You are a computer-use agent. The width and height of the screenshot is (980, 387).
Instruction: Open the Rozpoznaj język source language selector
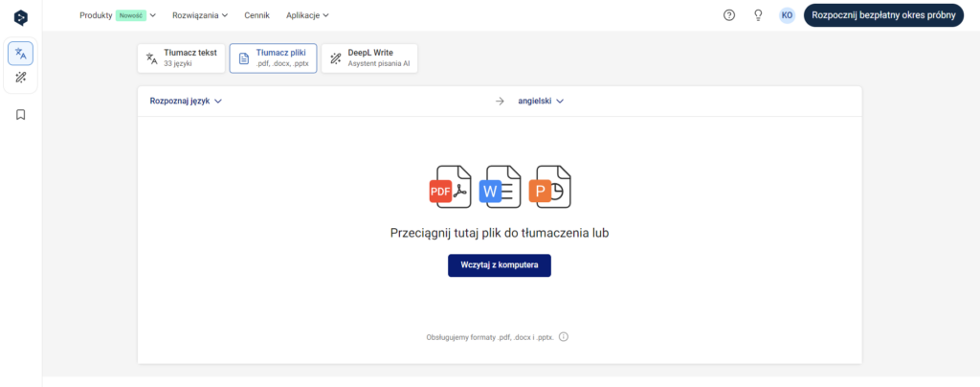click(186, 101)
